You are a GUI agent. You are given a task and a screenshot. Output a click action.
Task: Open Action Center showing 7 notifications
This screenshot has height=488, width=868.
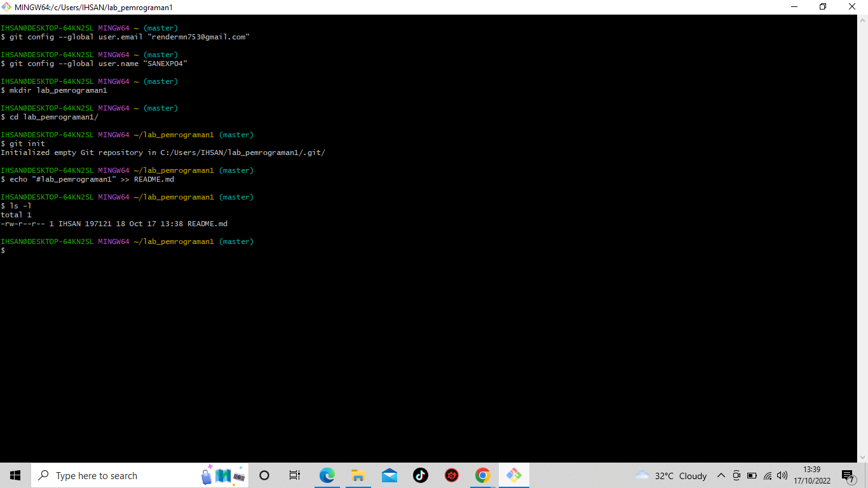[848, 475]
